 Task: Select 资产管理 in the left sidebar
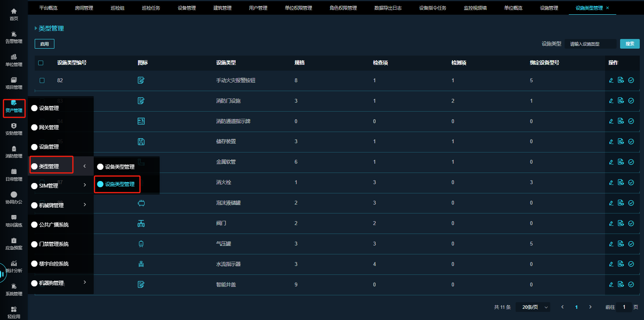point(14,107)
